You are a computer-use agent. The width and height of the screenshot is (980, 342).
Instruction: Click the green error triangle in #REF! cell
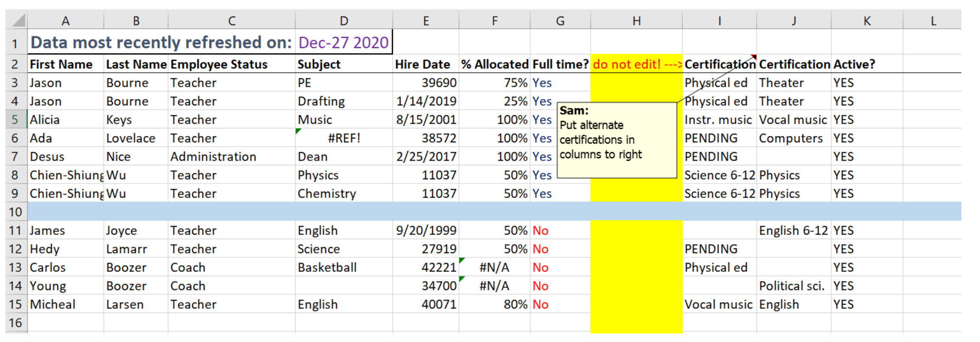tap(298, 131)
